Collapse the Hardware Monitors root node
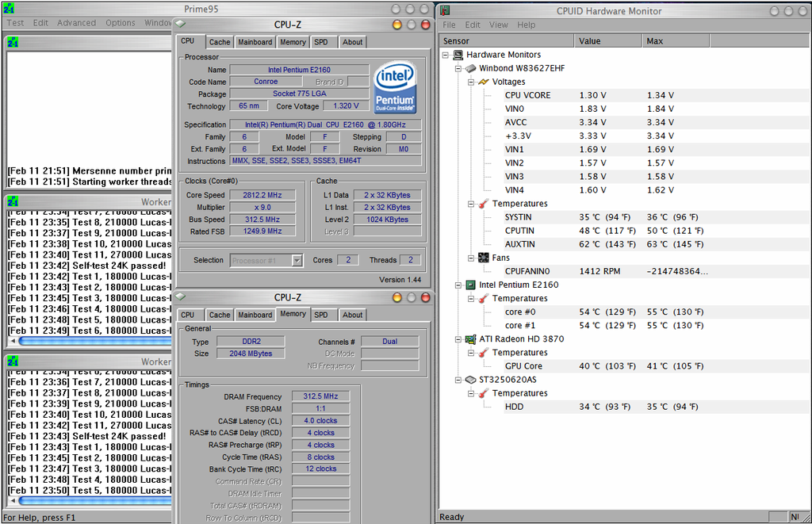Image resolution: width=812 pixels, height=524 pixels. pos(446,55)
